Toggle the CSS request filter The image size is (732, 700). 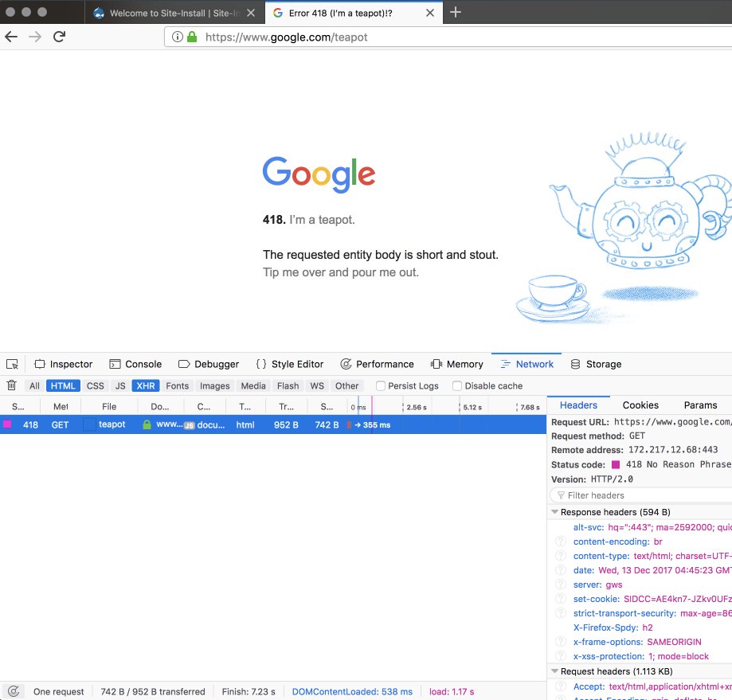pos(96,386)
